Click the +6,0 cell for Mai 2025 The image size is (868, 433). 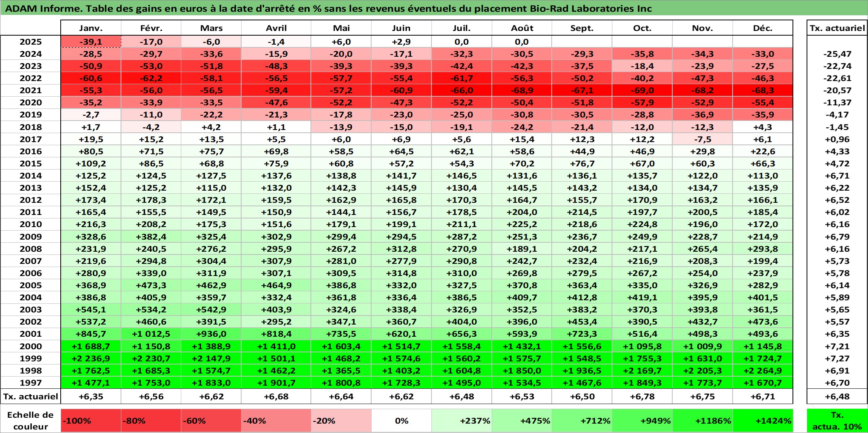point(341,42)
